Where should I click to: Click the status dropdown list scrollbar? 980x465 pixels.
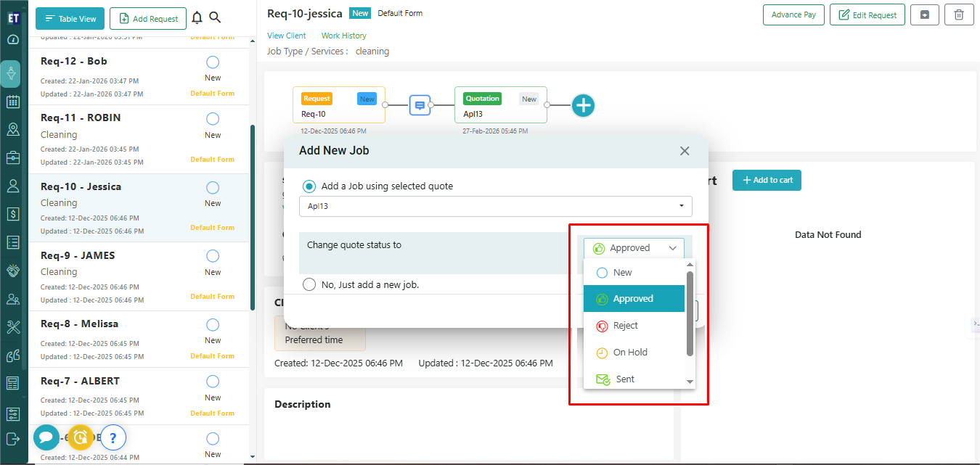[690, 313]
